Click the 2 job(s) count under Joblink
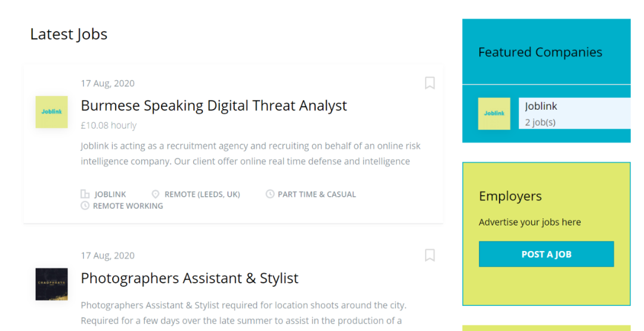The height and width of the screenshot is (331, 644). point(540,122)
